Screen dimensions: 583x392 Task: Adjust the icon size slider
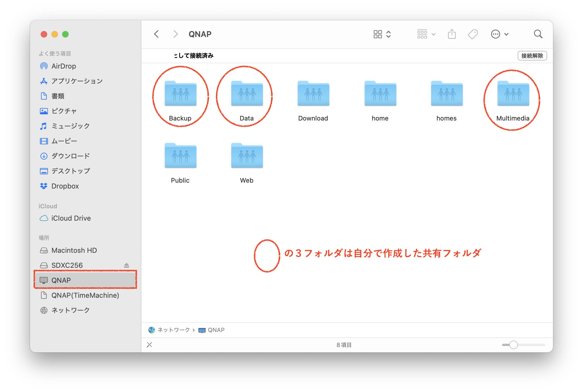513,345
